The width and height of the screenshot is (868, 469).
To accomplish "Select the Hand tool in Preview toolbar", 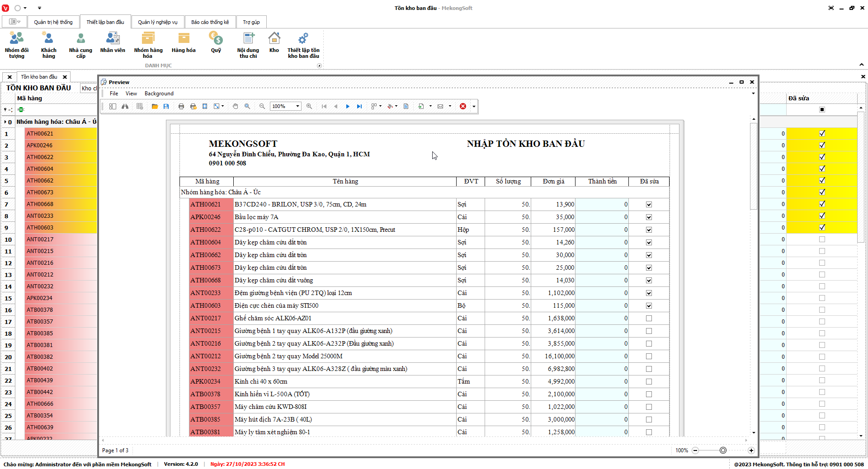I will (236, 106).
